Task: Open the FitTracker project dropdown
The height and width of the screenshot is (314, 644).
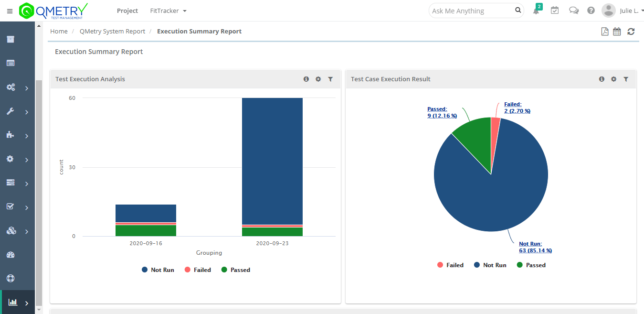Action: tap(168, 10)
